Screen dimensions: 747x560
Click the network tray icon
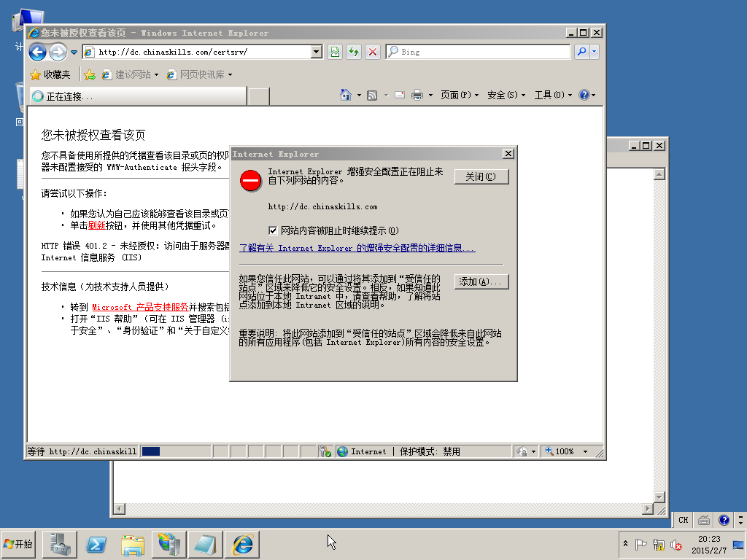coord(659,544)
